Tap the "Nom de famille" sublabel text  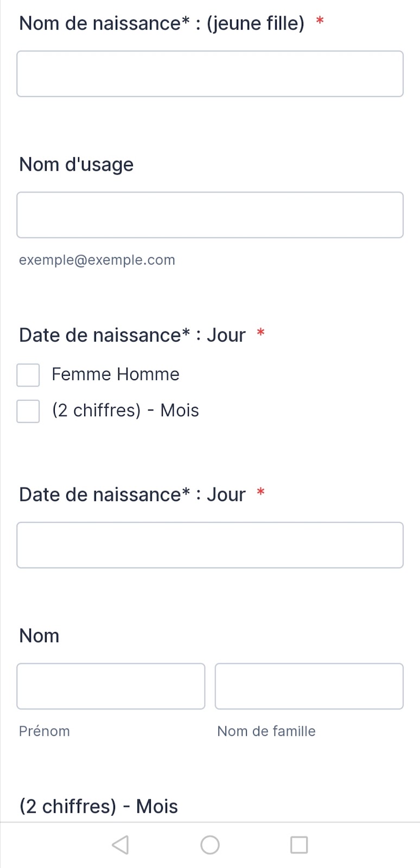(x=266, y=731)
